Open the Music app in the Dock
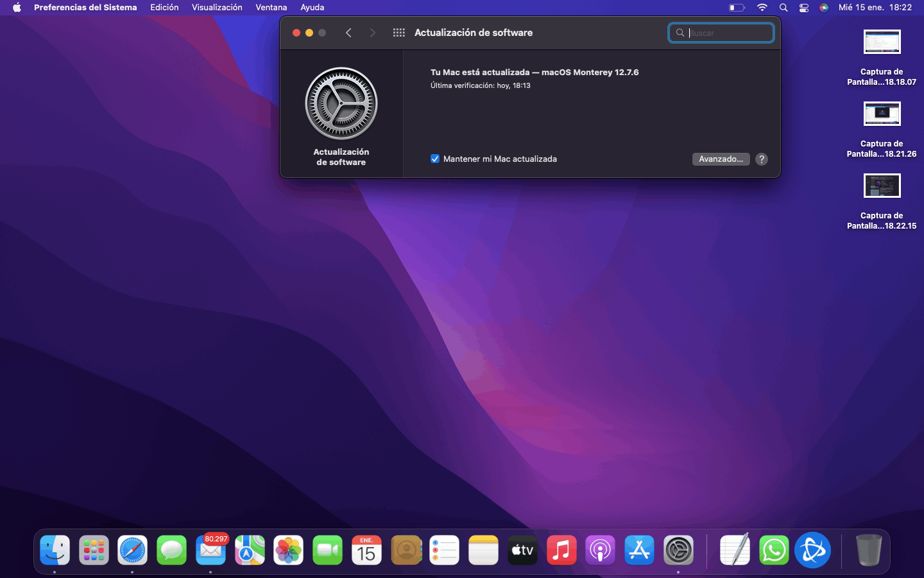 pyautogui.click(x=561, y=550)
